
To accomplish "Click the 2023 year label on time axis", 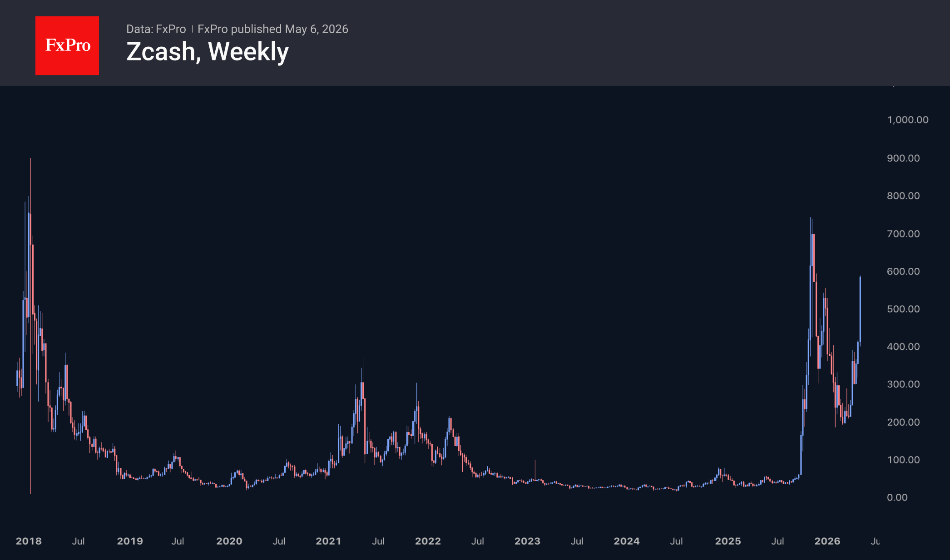I will pyautogui.click(x=527, y=541).
